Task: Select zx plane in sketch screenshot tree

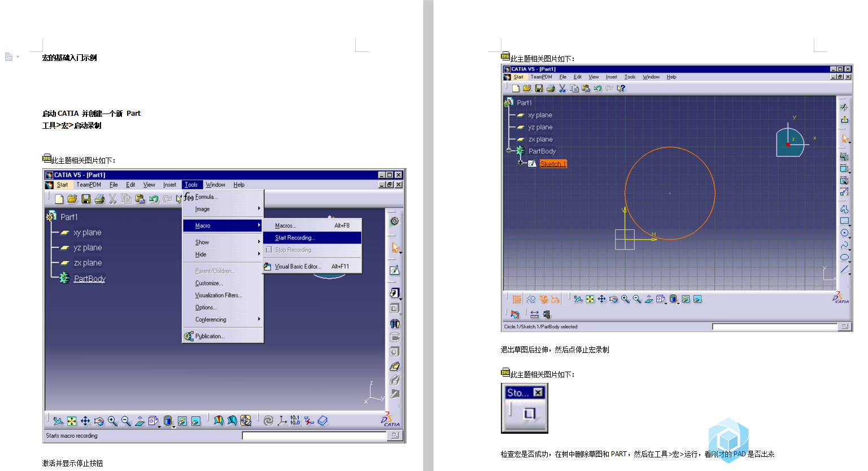Action: click(540, 139)
